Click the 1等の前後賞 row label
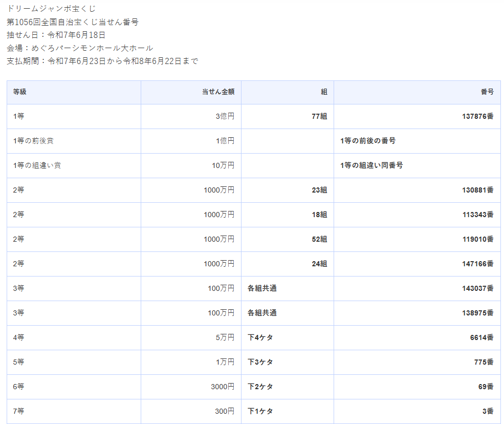 33,141
